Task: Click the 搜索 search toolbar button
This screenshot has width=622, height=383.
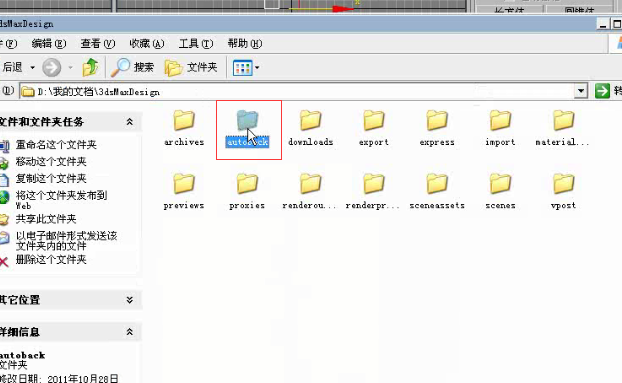Action: (132, 67)
